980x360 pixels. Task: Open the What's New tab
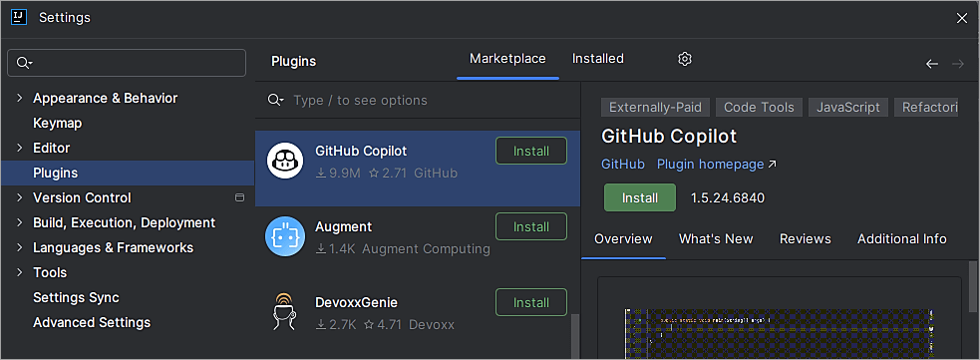[716, 238]
